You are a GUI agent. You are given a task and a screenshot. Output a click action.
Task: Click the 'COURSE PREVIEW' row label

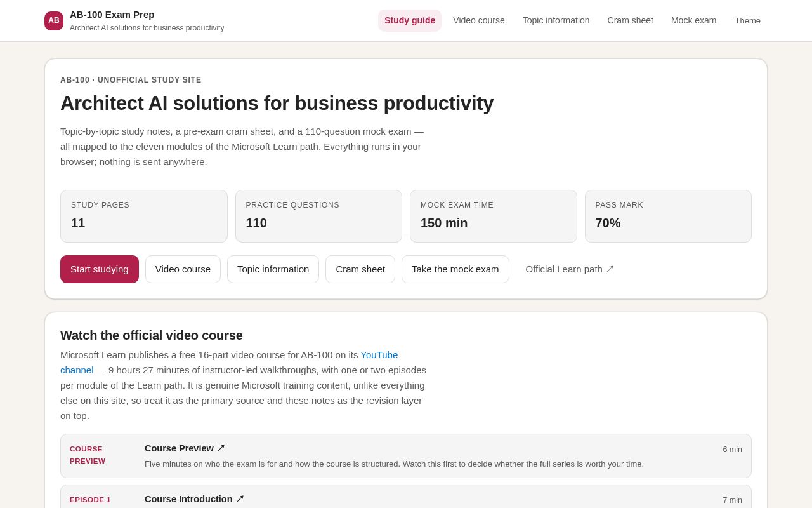88,455
